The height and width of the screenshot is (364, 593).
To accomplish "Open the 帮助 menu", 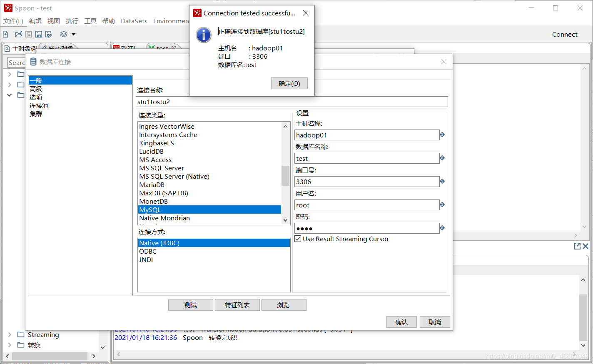I will click(109, 21).
